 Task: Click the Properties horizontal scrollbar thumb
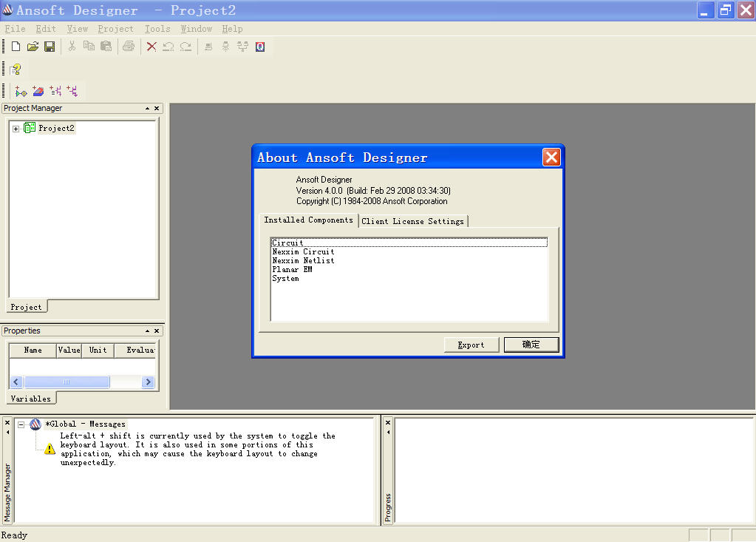[67, 382]
